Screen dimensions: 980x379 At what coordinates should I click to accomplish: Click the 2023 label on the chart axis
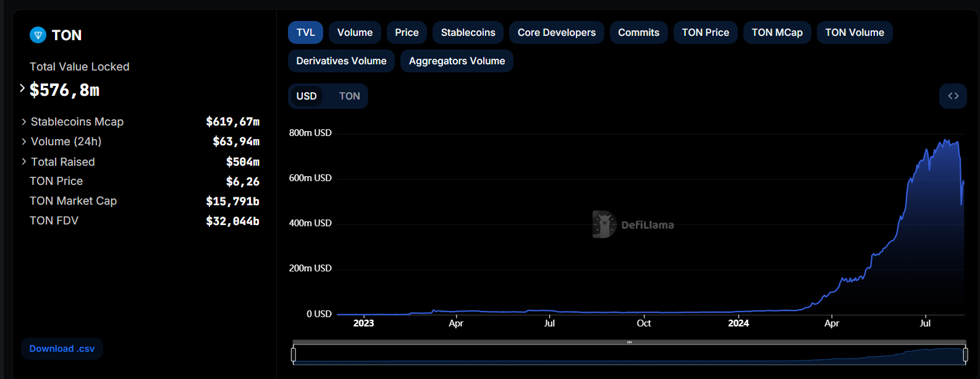[363, 323]
